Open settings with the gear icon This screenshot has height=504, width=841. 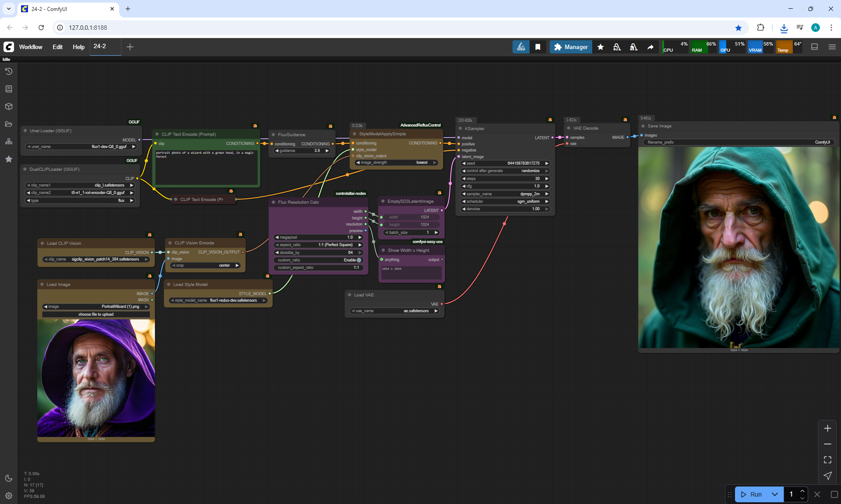pos(8,496)
